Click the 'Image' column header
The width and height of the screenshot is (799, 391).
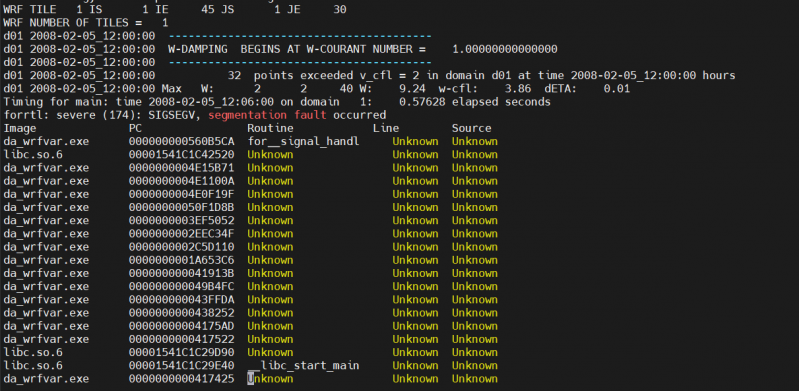(x=20, y=128)
